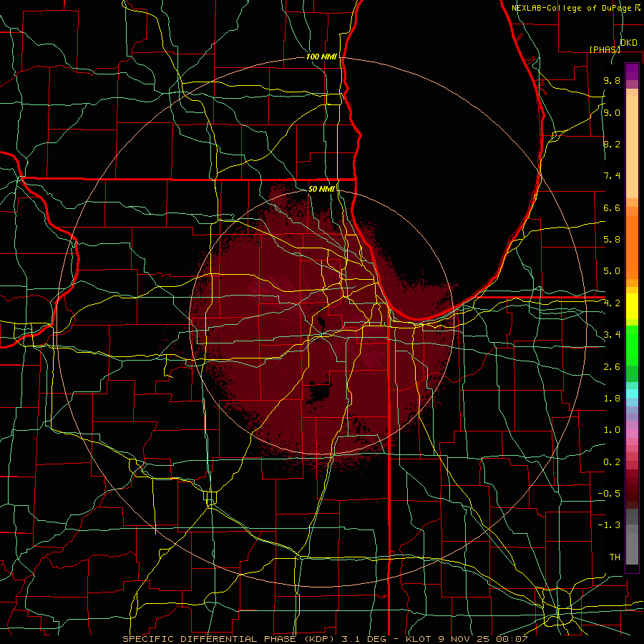Screen dimensions: 644x644
Task: Click the 100 NMI range ring label
Action: pyautogui.click(x=321, y=57)
